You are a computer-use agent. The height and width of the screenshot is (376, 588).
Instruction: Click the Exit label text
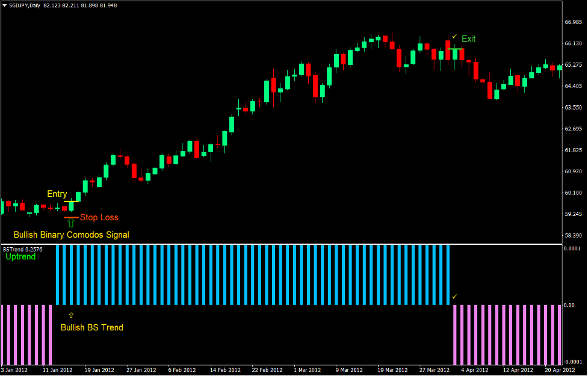[468, 39]
